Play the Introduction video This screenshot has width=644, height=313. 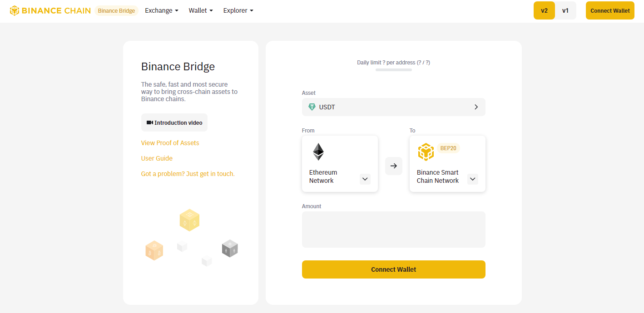pos(174,122)
